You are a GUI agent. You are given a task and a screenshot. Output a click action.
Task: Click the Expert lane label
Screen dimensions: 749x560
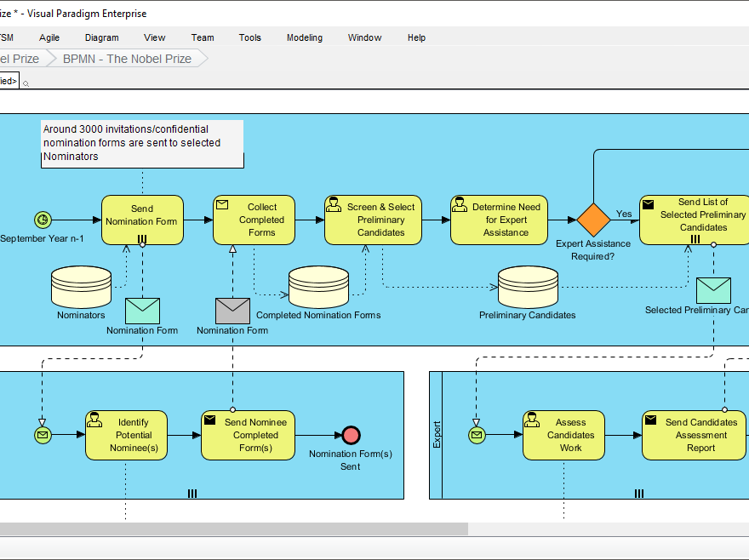pyautogui.click(x=437, y=433)
